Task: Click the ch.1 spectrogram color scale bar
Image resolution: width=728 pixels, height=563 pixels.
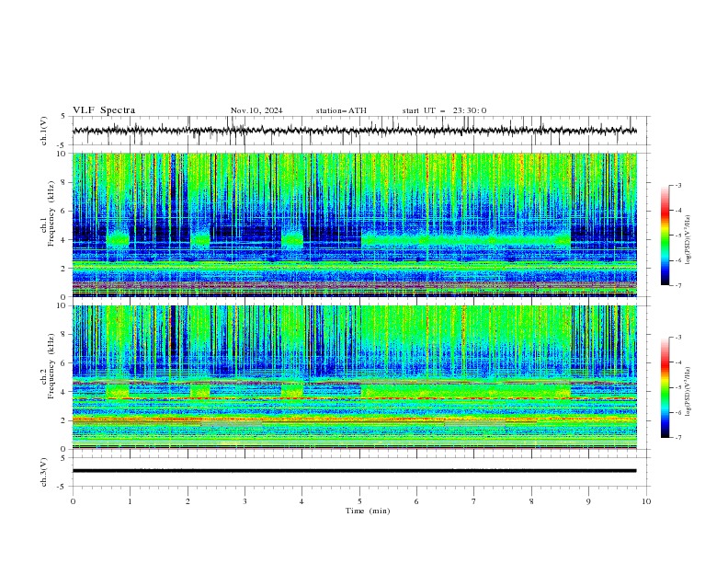Action: [665, 236]
